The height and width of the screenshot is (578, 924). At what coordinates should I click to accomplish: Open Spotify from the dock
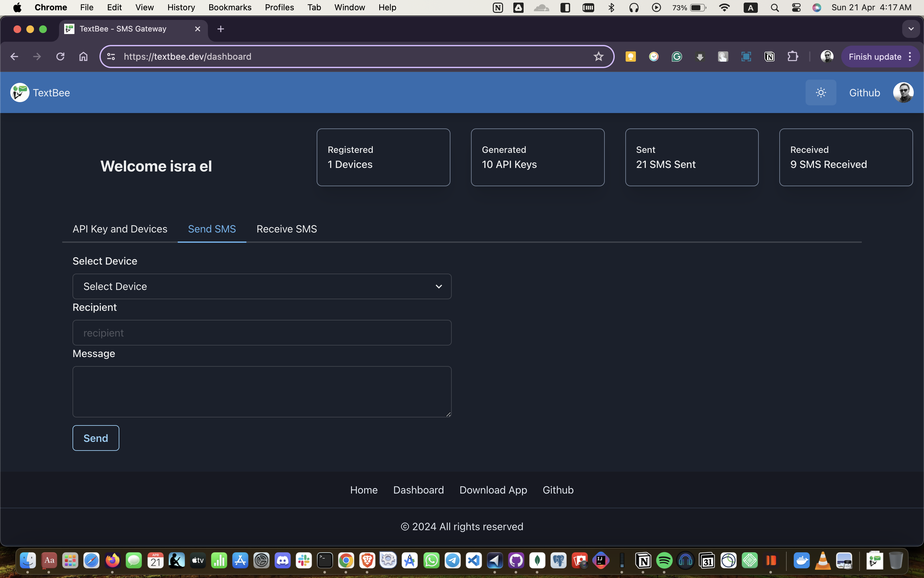(x=664, y=561)
